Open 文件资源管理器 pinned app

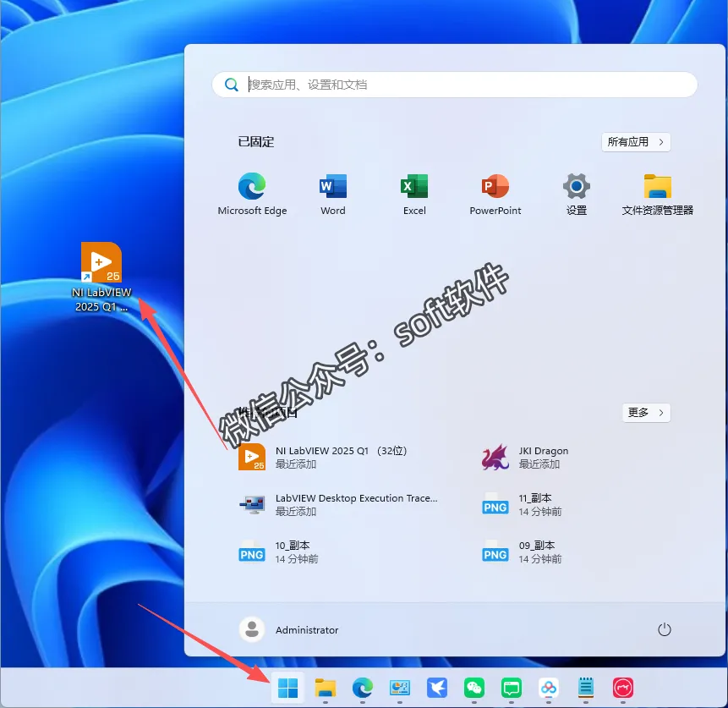point(658,194)
